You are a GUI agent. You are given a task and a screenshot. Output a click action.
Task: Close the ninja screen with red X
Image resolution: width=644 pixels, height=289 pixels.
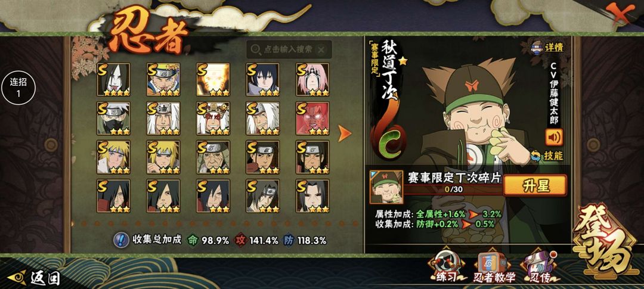pos(620,14)
